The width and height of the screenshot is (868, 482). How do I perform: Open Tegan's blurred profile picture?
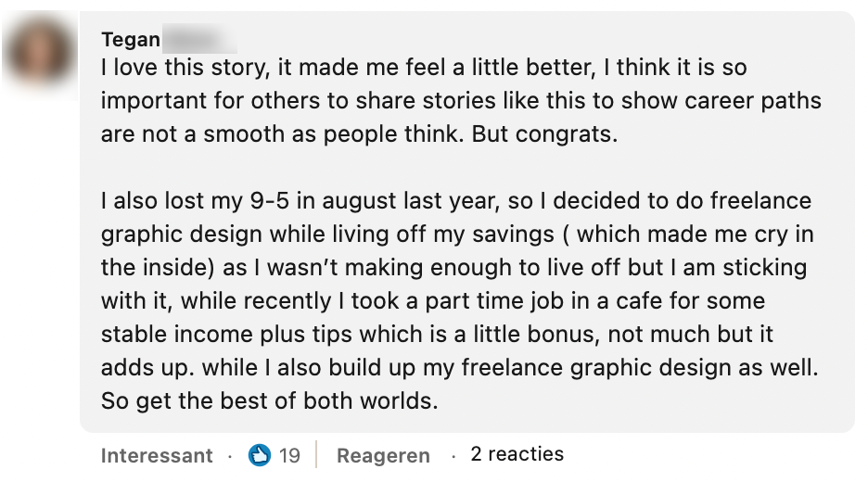coord(41,56)
